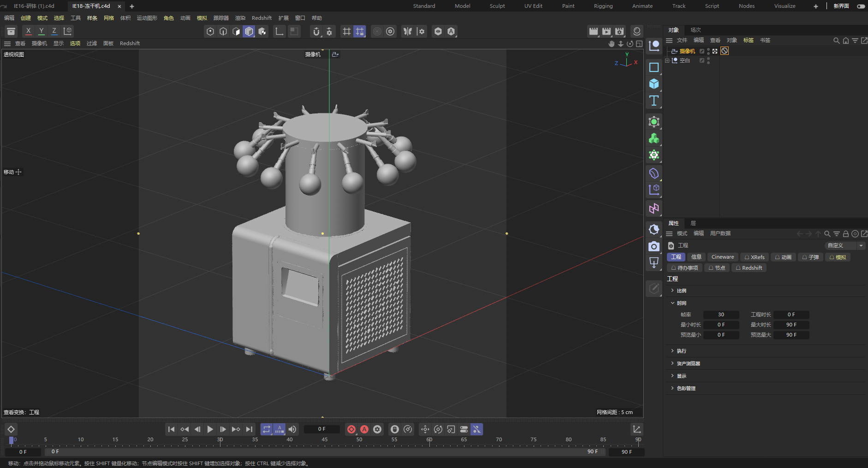Click the symmetry butterfly icon

pyautogui.click(x=408, y=31)
